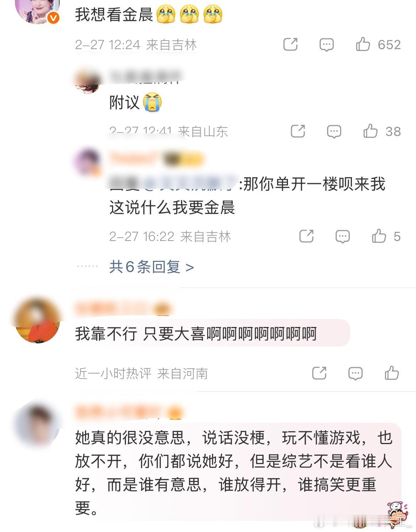This screenshot has height=532, width=416.
Task: Expand 共6条回复 to view all replies
Action: pos(152,267)
